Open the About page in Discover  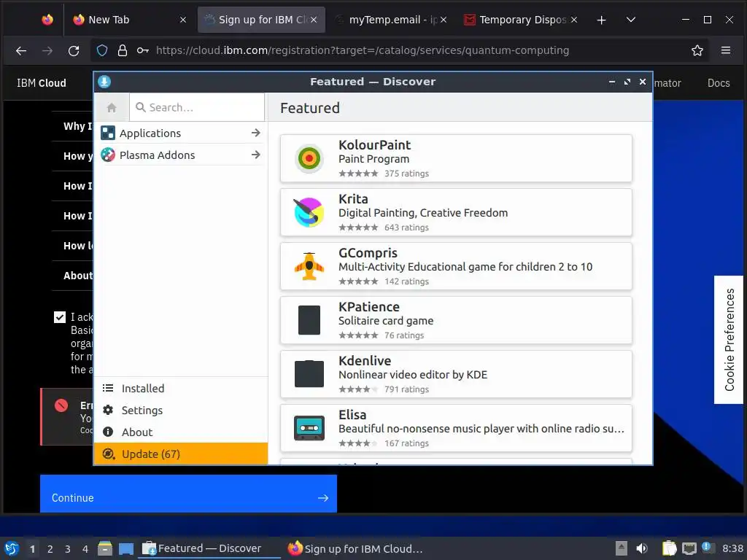(x=181, y=432)
